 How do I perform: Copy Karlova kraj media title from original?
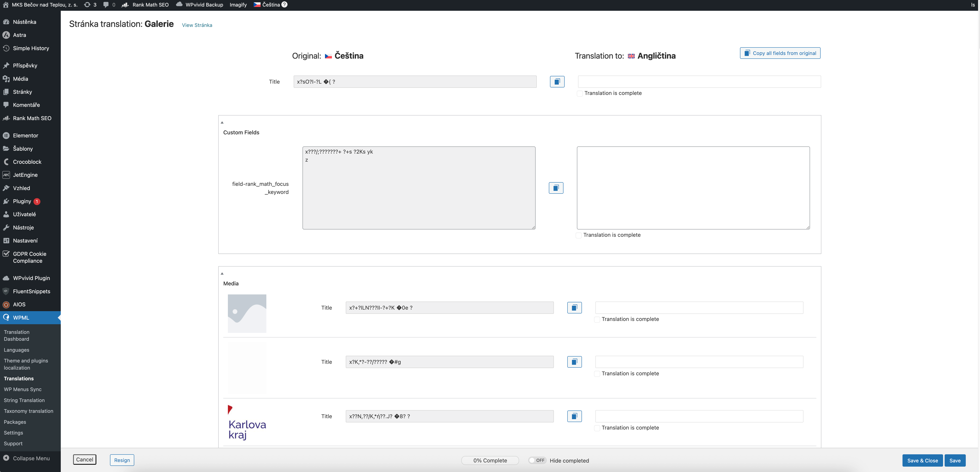click(574, 416)
